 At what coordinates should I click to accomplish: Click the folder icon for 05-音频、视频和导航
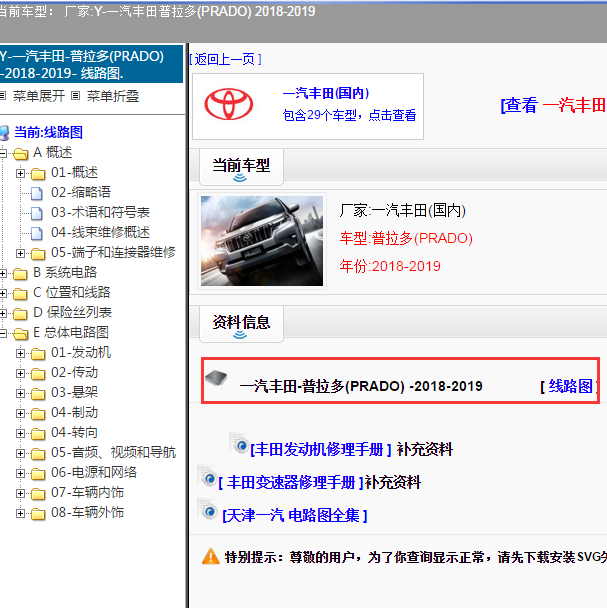click(38, 454)
